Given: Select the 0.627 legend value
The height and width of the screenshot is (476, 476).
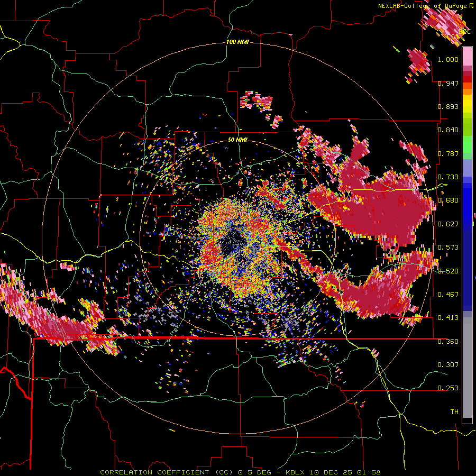Looking at the screenshot, I should pyautogui.click(x=448, y=224).
